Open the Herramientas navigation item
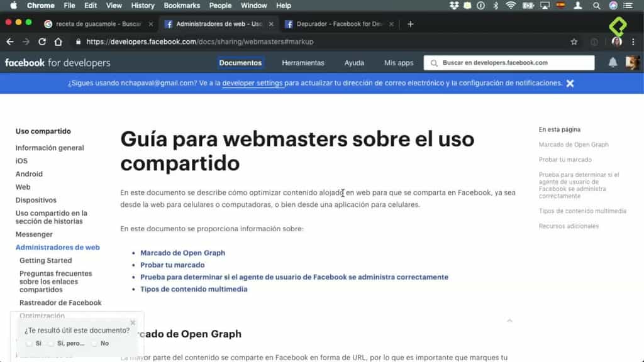 coord(303,63)
